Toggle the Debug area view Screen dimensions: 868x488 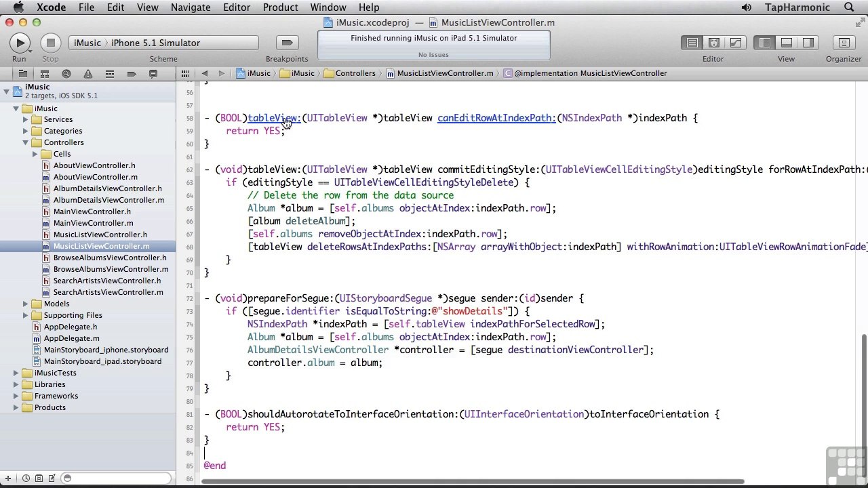tap(787, 43)
